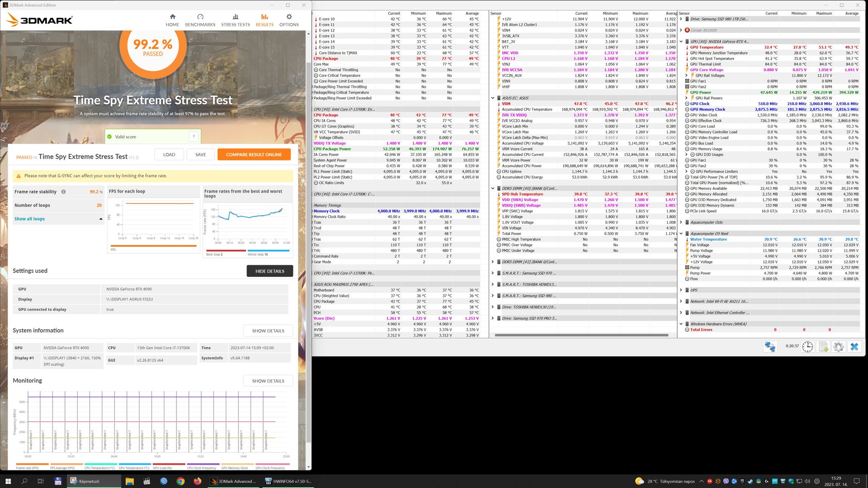
Task: Show hidden system tray icons
Action: point(702,481)
